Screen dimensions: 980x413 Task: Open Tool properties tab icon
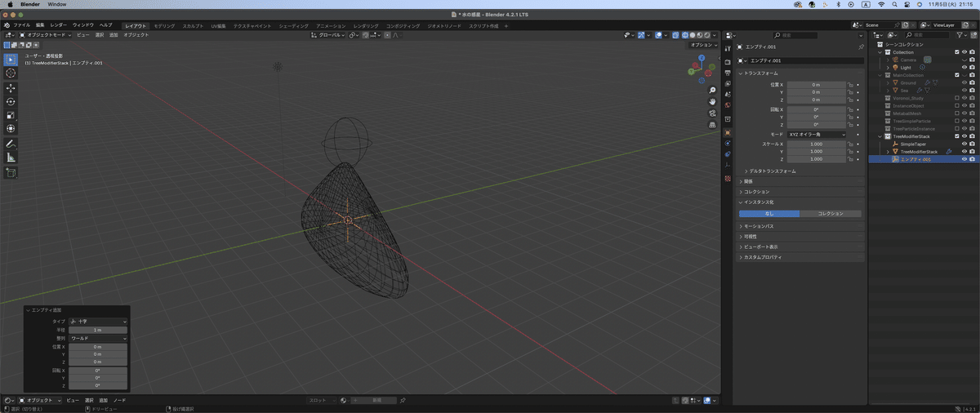point(728,48)
